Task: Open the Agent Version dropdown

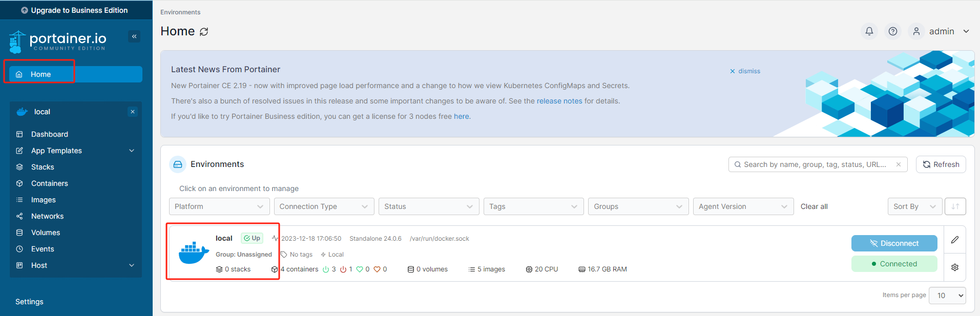Action: [743, 206]
